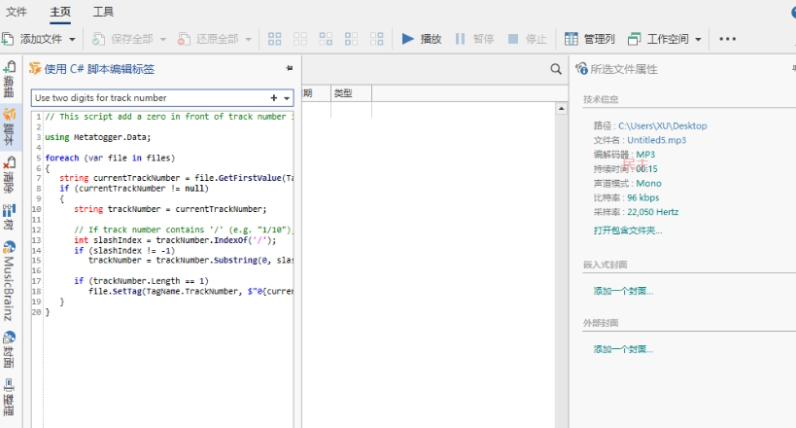Open the 树 sidebar panel
Screen dimensions: 796x428
click(x=9, y=217)
